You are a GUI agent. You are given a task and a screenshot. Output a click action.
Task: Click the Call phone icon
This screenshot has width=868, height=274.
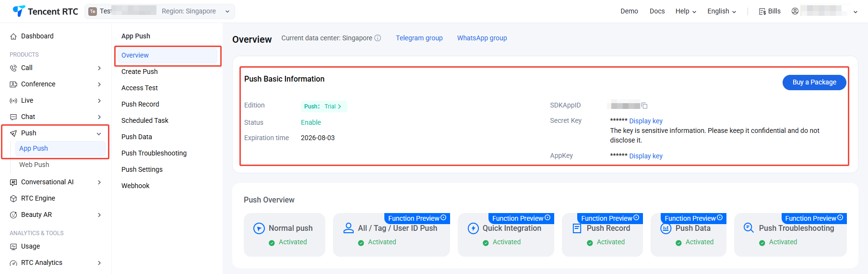pos(13,68)
